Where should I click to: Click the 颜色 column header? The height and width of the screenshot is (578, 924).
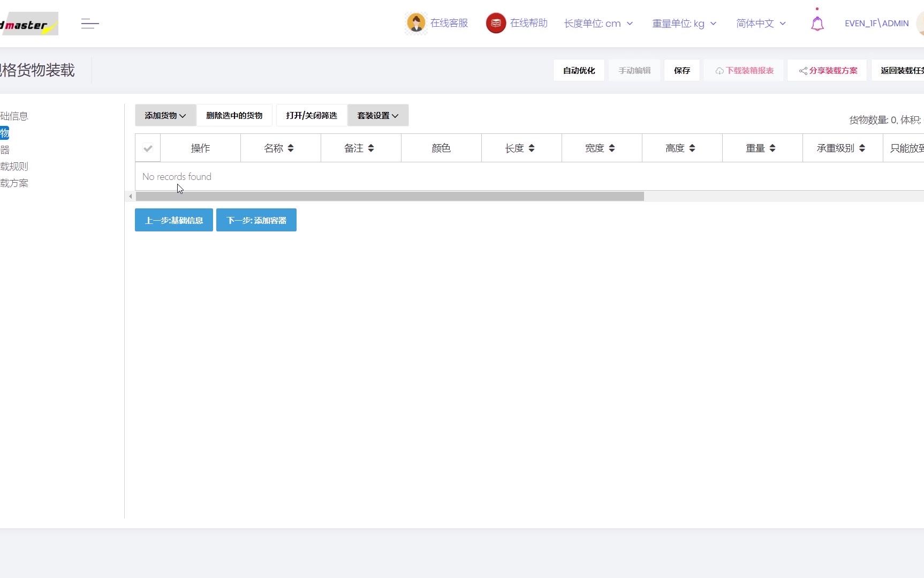click(x=441, y=148)
